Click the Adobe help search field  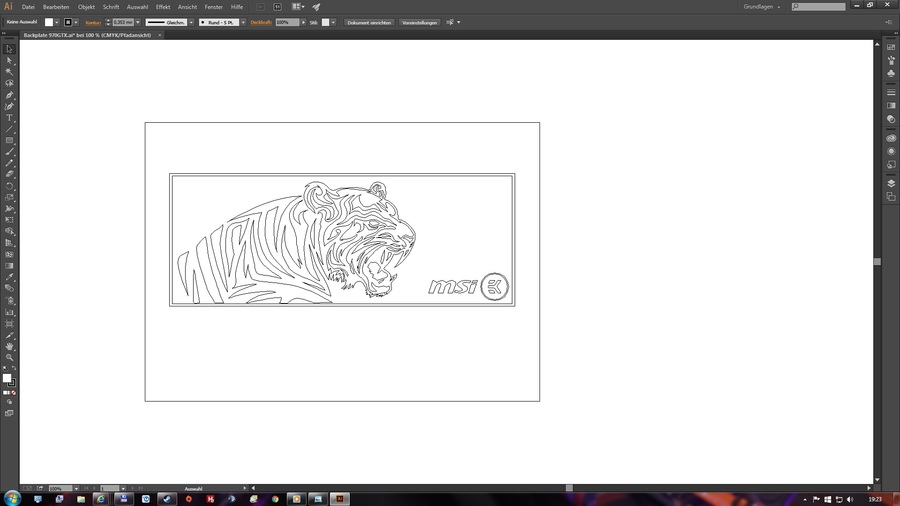click(818, 6)
